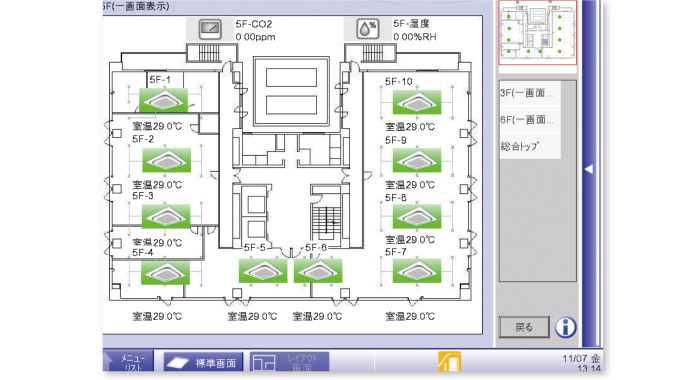Collapse the side panel with the white arrow
This screenshot has height=380, width=690.
pyautogui.click(x=589, y=169)
